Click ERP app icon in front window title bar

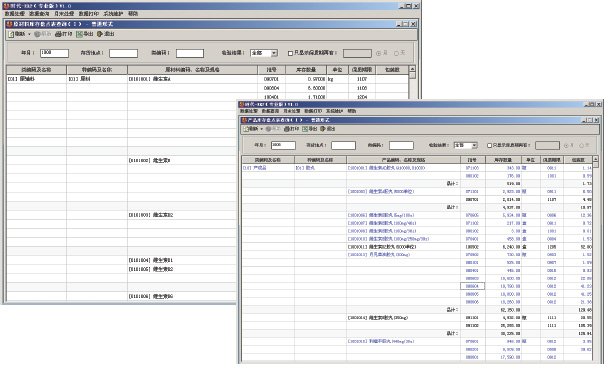[x=242, y=104]
